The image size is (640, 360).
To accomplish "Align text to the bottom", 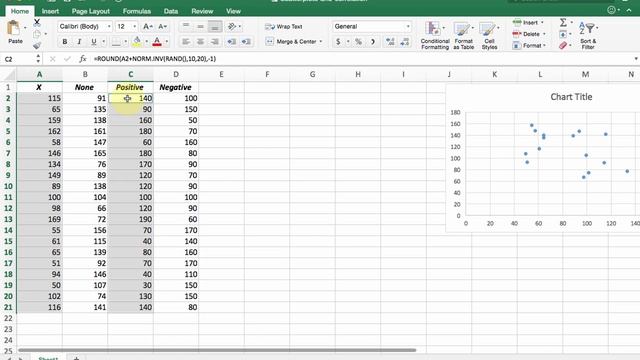I will click(x=215, y=27).
